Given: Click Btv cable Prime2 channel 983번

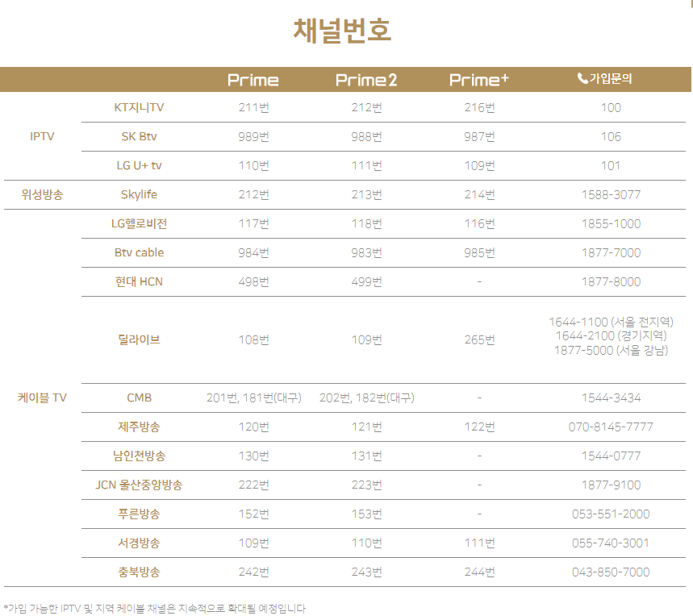Looking at the screenshot, I should pos(366,253).
